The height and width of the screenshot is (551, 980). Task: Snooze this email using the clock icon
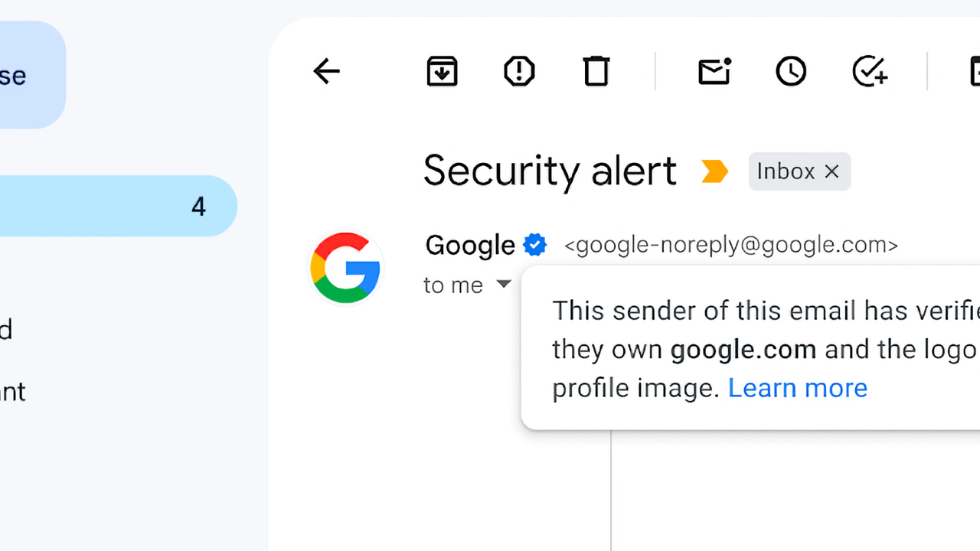(x=791, y=72)
